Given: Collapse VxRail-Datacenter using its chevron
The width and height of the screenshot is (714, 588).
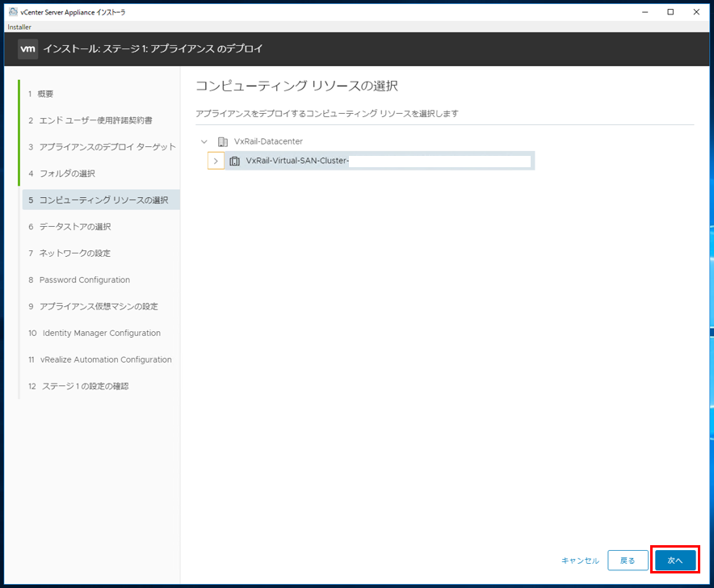Looking at the screenshot, I should tap(204, 141).
